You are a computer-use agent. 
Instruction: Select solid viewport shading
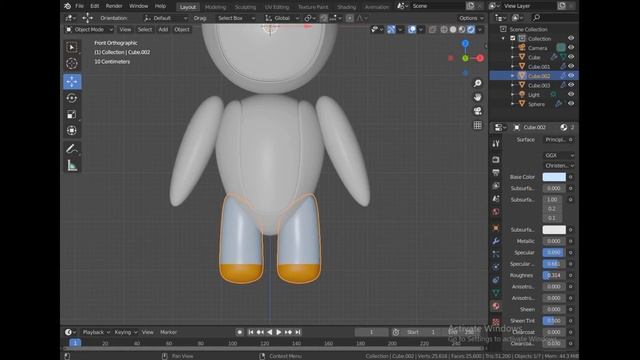click(453, 29)
